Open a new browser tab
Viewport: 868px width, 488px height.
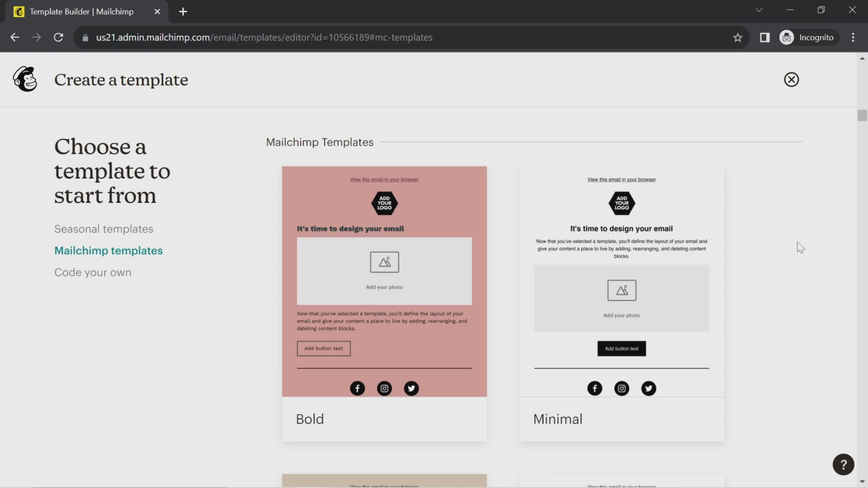click(x=183, y=12)
